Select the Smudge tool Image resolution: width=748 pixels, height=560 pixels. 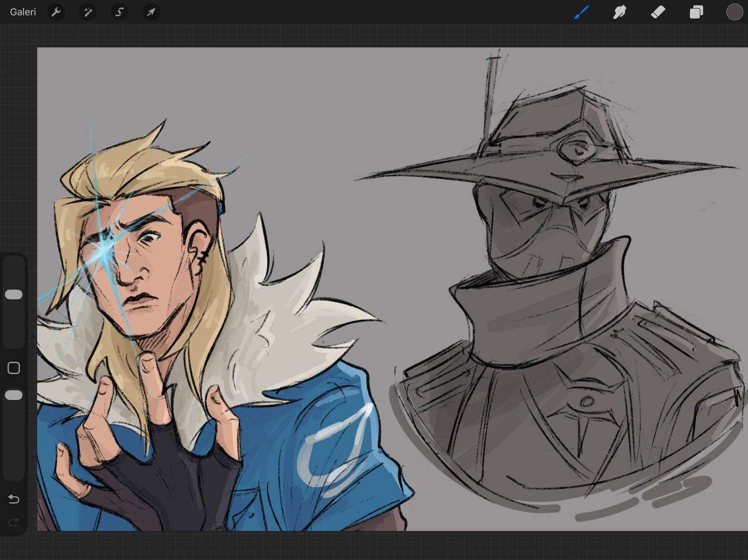(619, 12)
